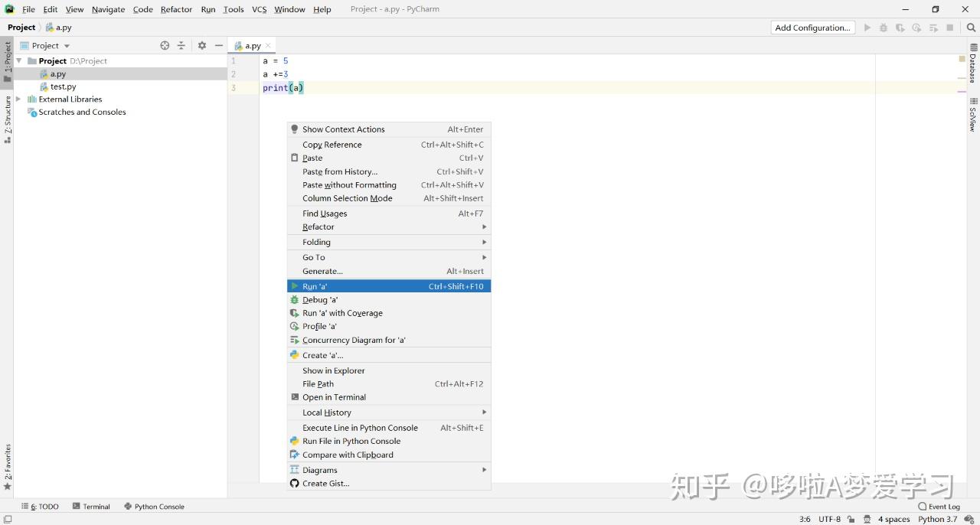Open the Refactor menu in menu bar

point(176,9)
